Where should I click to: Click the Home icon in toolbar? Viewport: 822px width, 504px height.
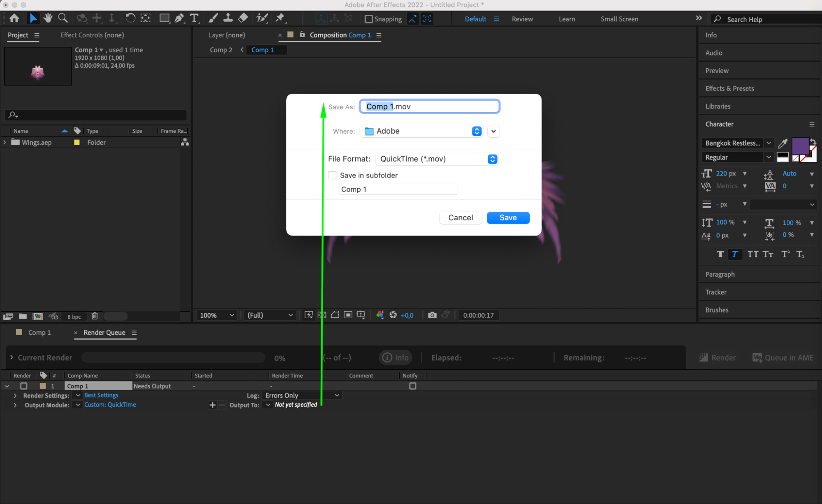pos(14,18)
